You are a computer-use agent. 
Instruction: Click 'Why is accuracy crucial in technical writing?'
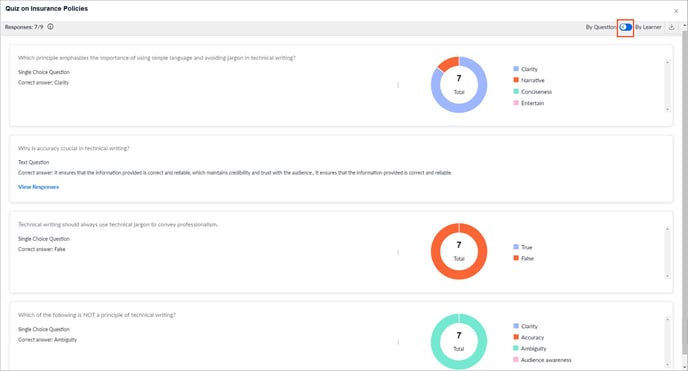coord(74,148)
